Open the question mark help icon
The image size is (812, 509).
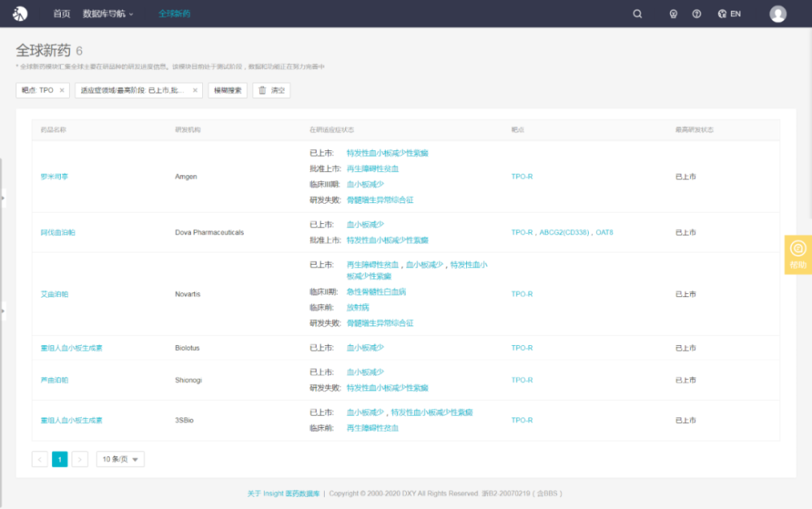tap(697, 14)
